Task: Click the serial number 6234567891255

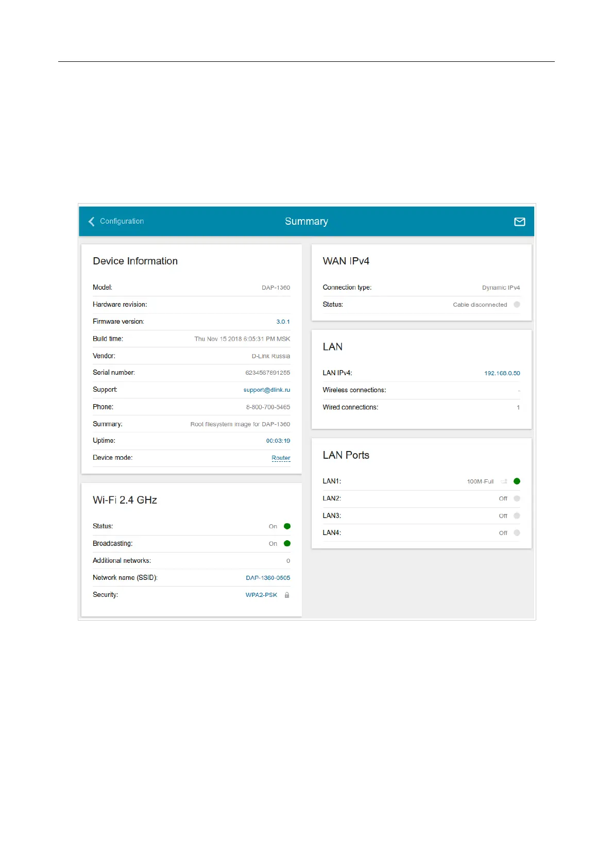Action: click(x=268, y=373)
